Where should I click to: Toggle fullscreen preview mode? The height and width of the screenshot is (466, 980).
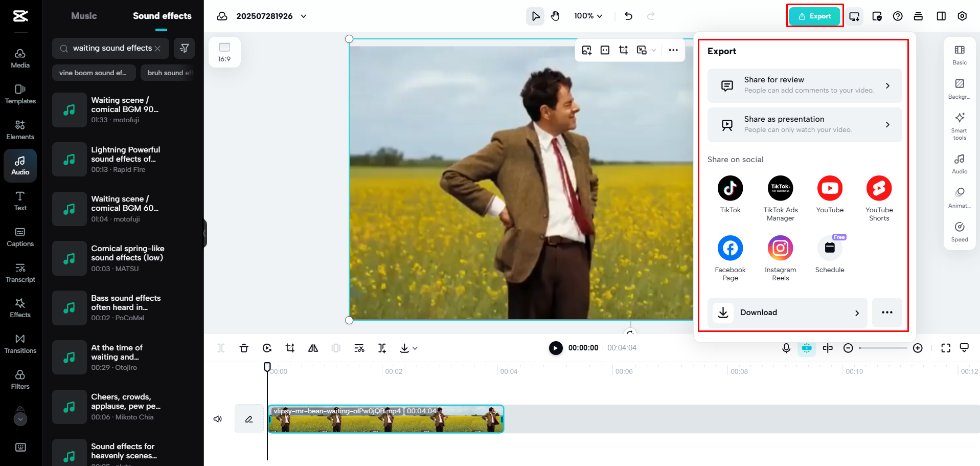click(946, 348)
